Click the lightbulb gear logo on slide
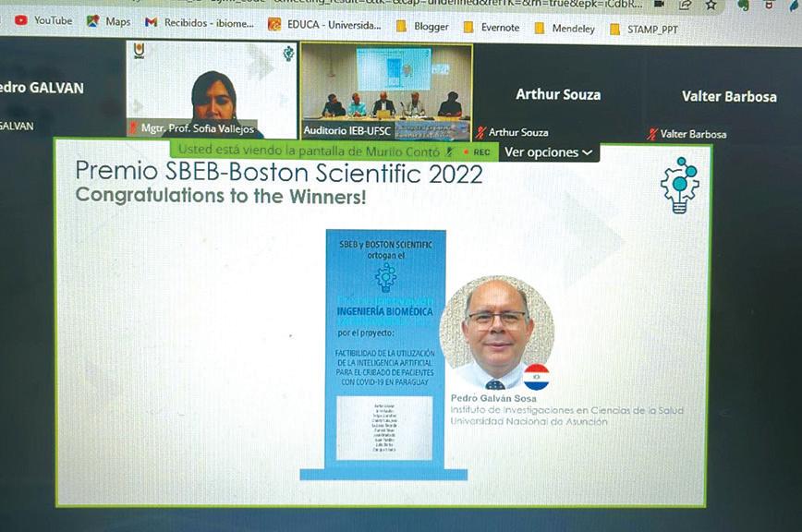802x532 pixels. tap(680, 185)
